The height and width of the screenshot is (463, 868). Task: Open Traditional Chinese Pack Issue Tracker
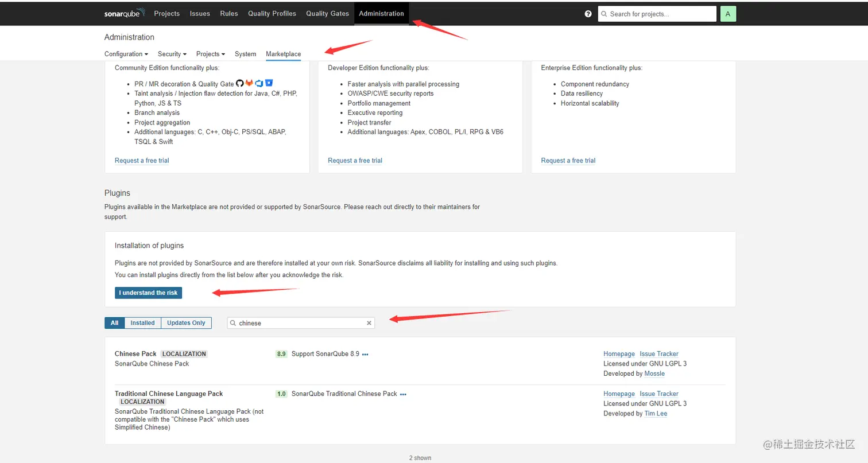tap(659, 394)
